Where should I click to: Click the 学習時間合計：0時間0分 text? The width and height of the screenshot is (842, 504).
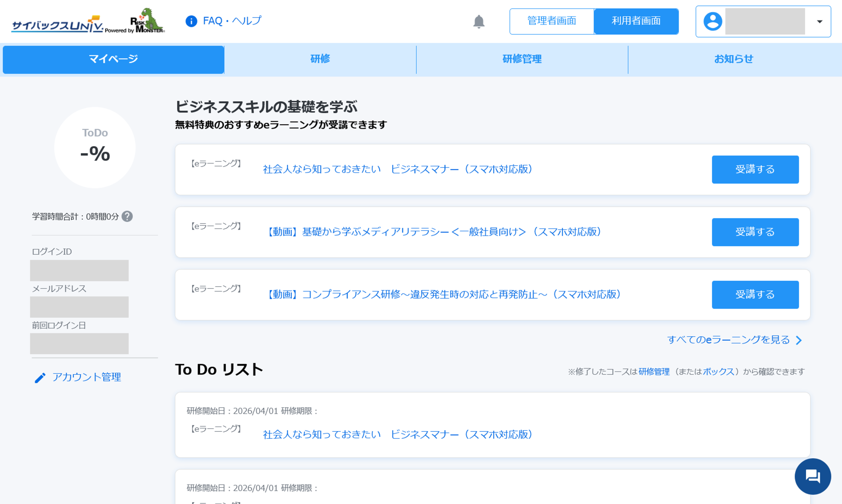(75, 217)
